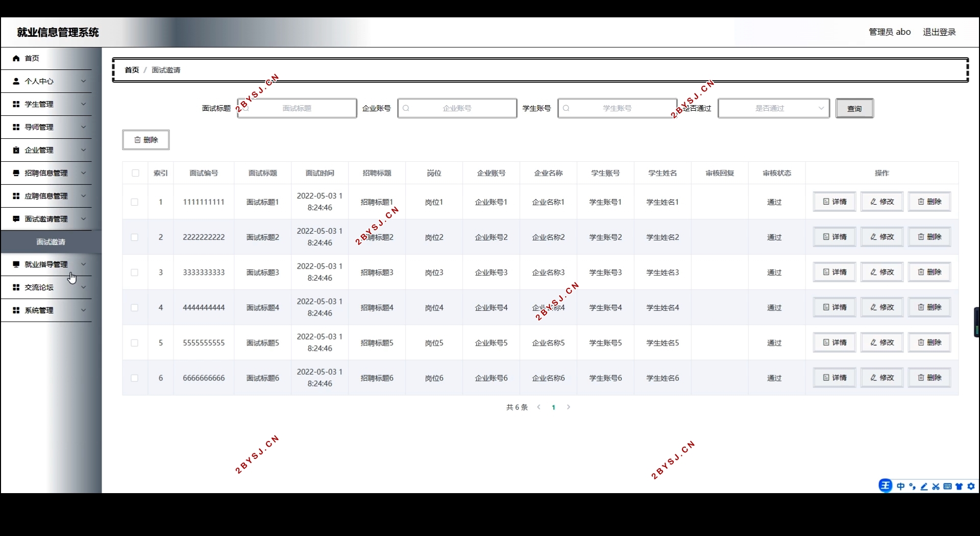Expand 企业管理 with its chevron
Viewport: 980px width, 536px height.
coord(84,150)
